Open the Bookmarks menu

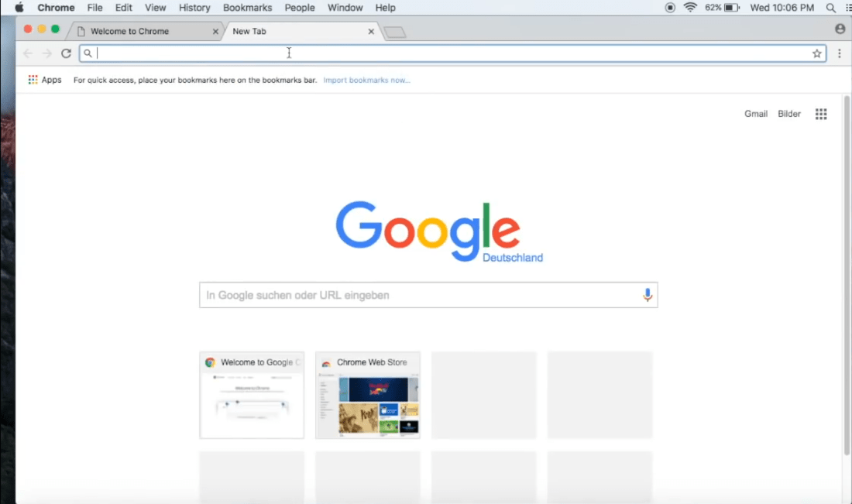pyautogui.click(x=247, y=8)
